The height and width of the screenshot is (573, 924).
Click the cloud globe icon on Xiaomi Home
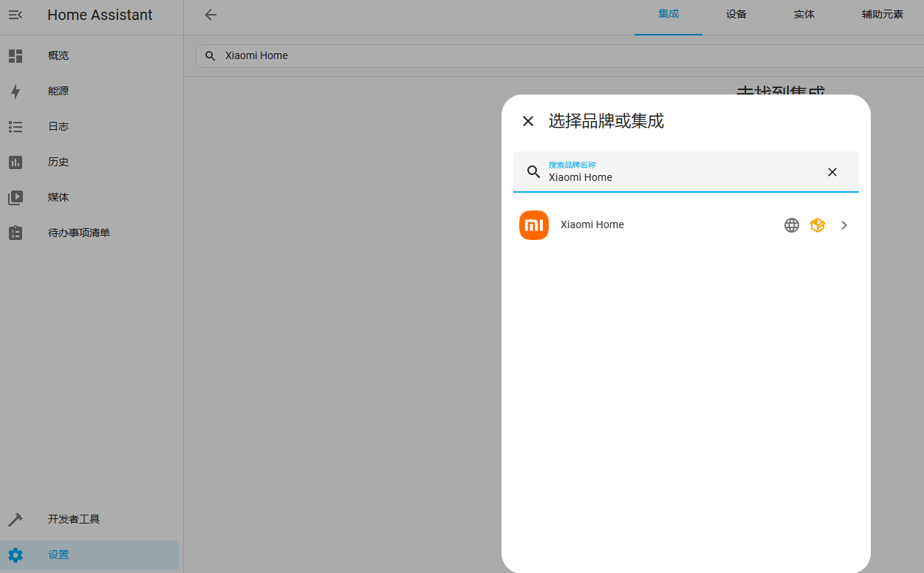[792, 225]
